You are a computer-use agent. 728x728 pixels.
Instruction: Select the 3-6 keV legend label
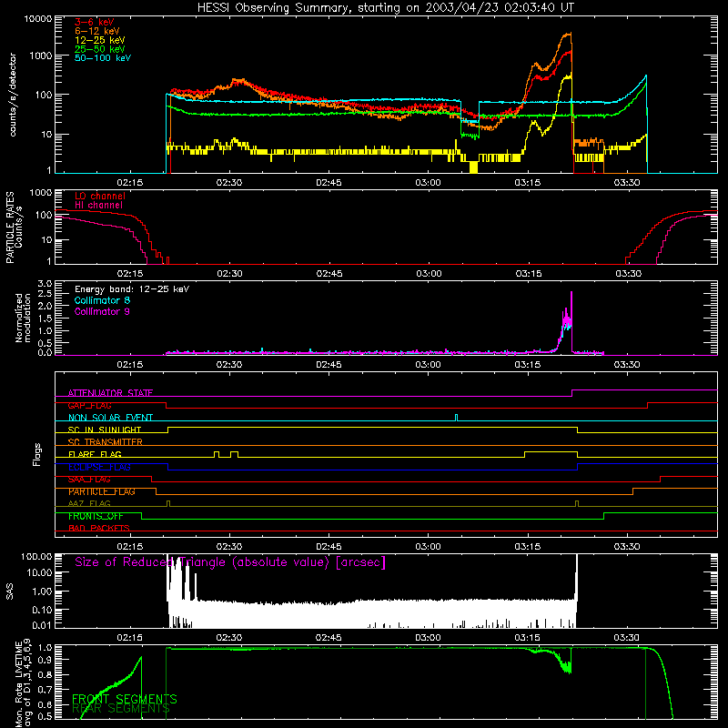point(94,22)
